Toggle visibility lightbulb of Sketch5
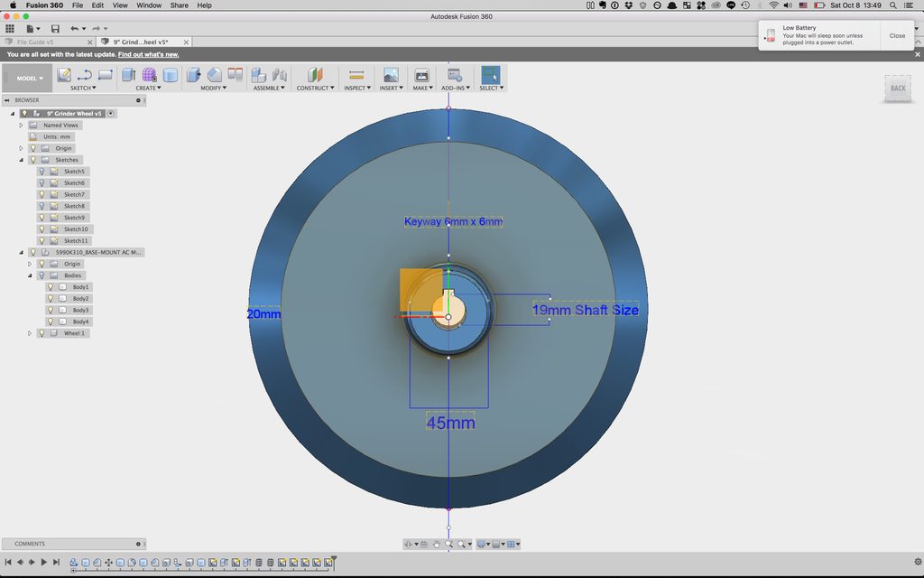 [42, 172]
